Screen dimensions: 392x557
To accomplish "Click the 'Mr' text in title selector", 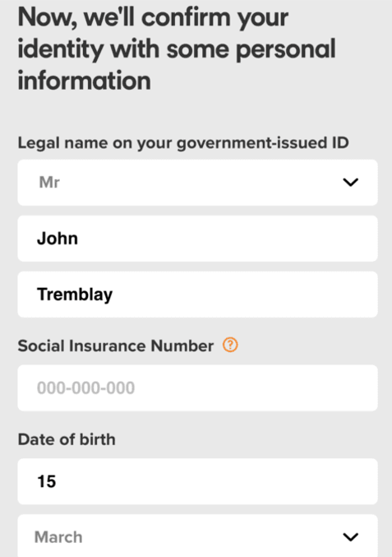I will pyautogui.click(x=49, y=182).
